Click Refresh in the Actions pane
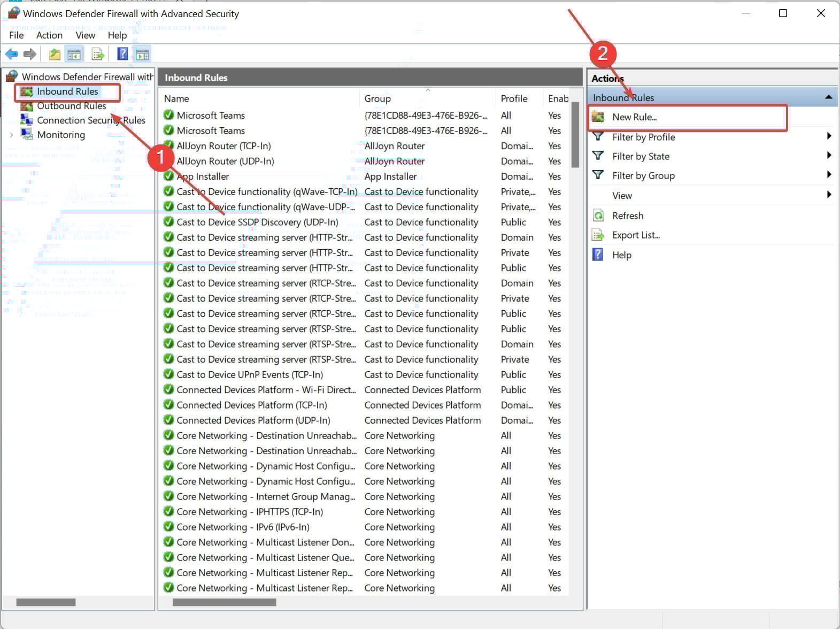Viewport: 840px width, 629px height. coord(627,216)
